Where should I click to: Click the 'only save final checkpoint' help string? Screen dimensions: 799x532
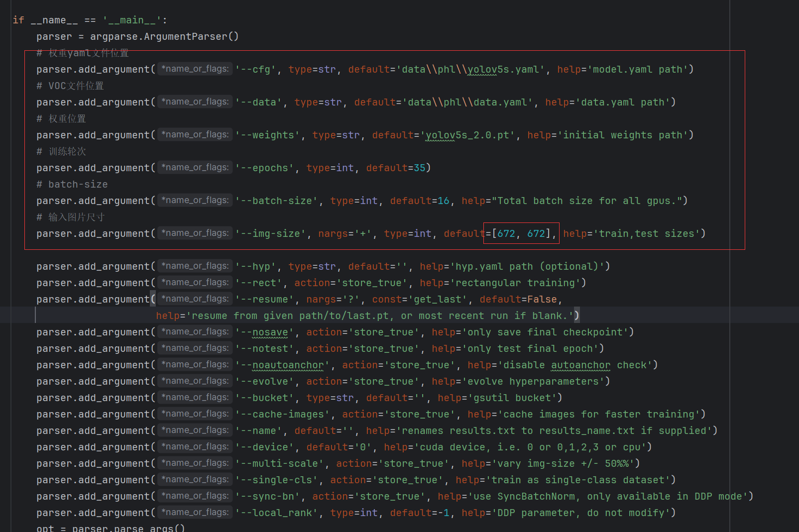tap(545, 332)
